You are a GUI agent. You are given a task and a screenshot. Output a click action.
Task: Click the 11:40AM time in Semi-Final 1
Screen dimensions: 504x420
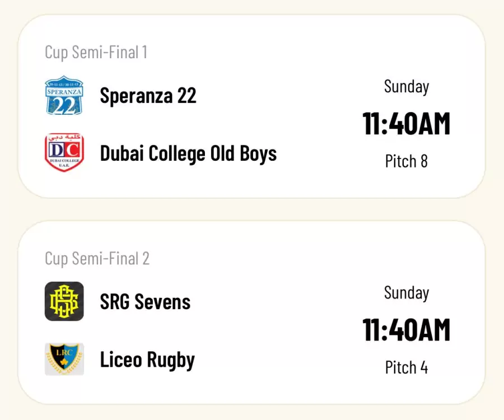tap(407, 124)
